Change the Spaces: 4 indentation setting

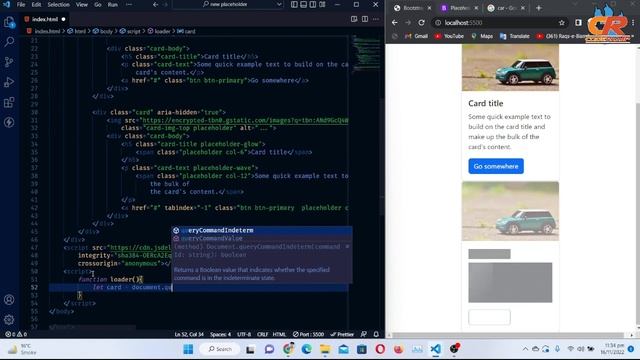[x=220, y=334]
